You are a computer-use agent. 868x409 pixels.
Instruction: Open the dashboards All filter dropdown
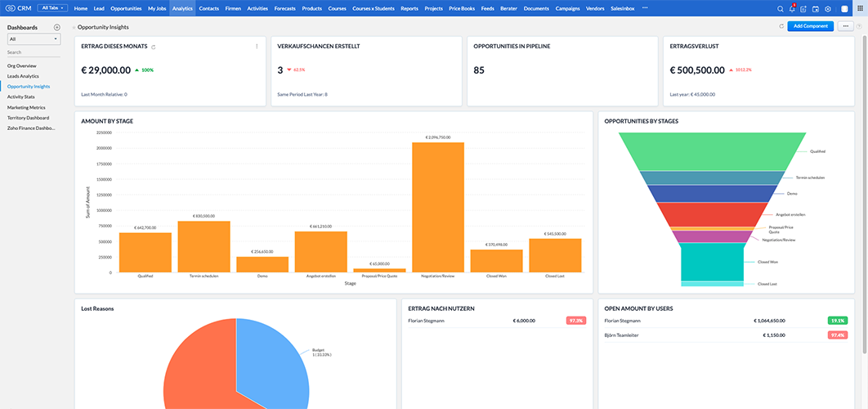coord(34,39)
